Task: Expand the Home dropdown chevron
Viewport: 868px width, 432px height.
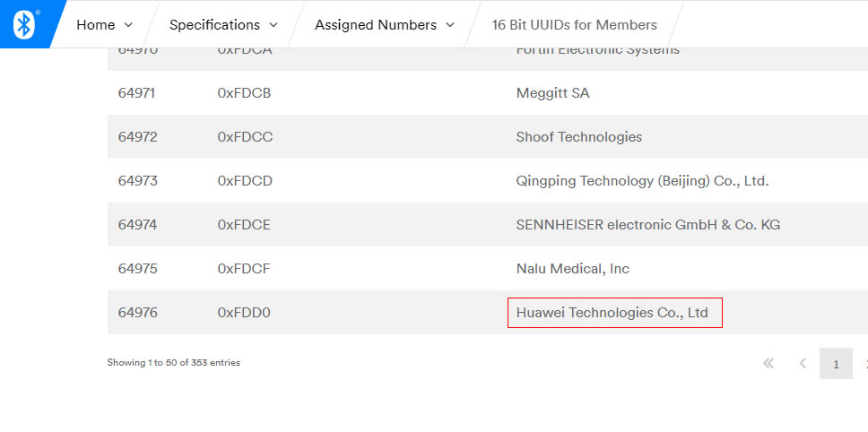Action: coord(128,25)
